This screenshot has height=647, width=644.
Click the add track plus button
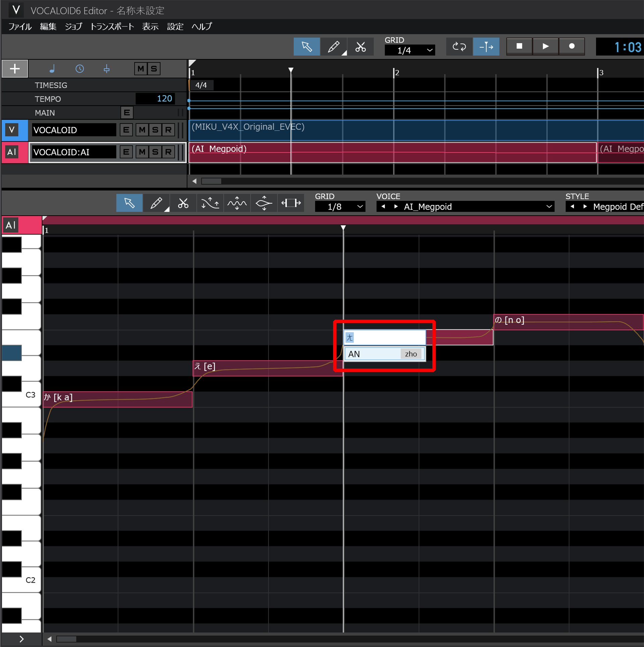click(14, 68)
